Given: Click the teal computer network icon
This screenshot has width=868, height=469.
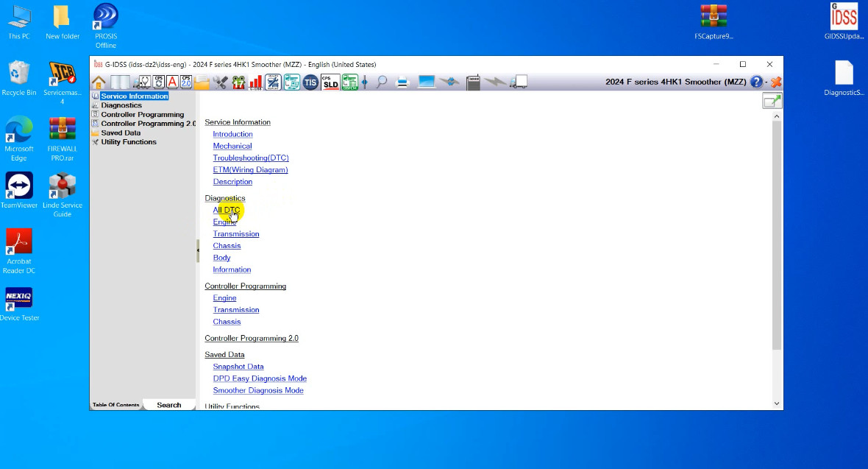Looking at the screenshot, I should click(292, 82).
